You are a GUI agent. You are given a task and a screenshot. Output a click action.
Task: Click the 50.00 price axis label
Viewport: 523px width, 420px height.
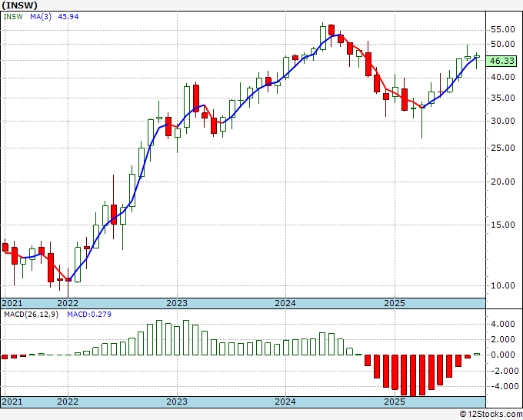(x=503, y=44)
